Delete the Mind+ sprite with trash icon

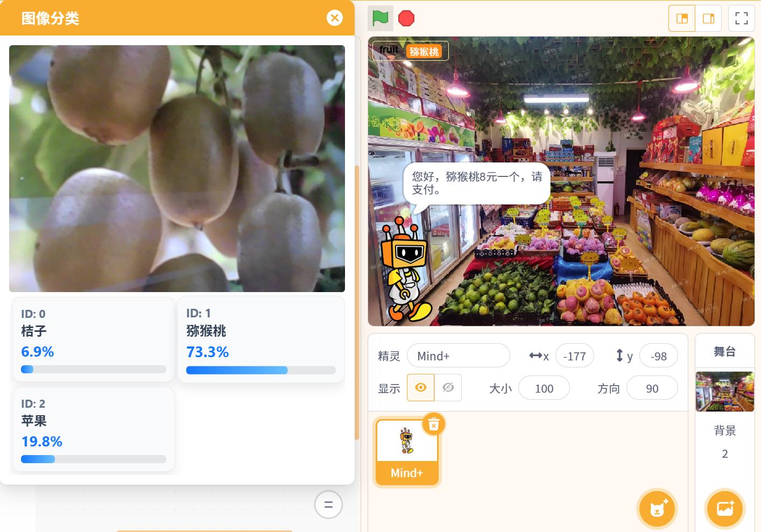pos(434,424)
